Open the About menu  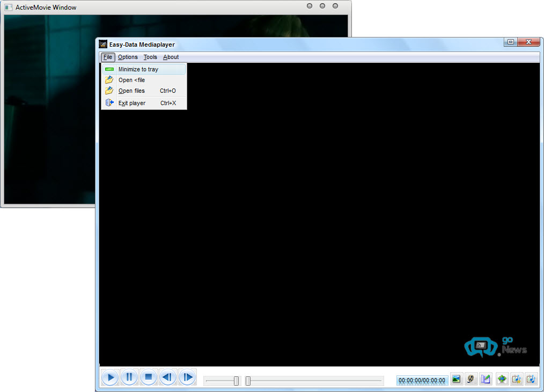pyautogui.click(x=171, y=57)
